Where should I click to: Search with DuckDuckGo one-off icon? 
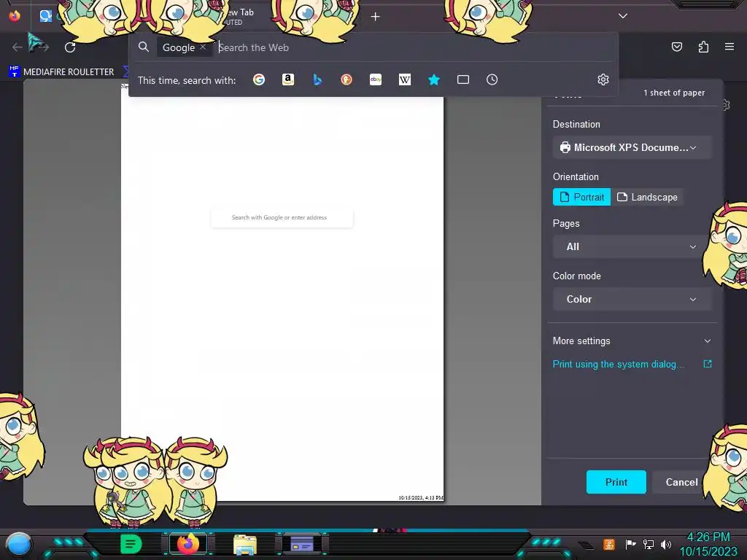point(347,79)
